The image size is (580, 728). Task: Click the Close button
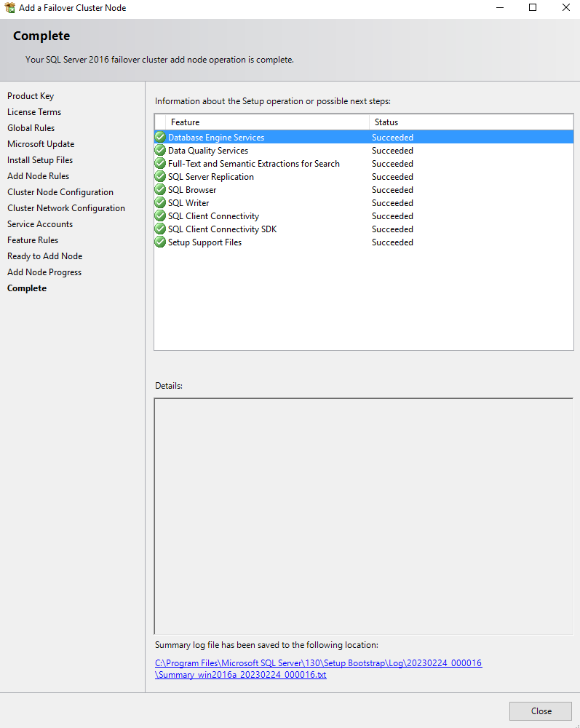540,711
